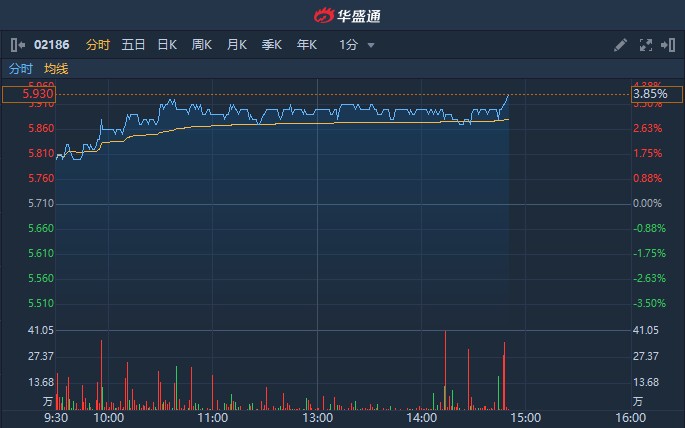Toggle fullscreen chart icon
The width and height of the screenshot is (685, 428).
click(646, 45)
